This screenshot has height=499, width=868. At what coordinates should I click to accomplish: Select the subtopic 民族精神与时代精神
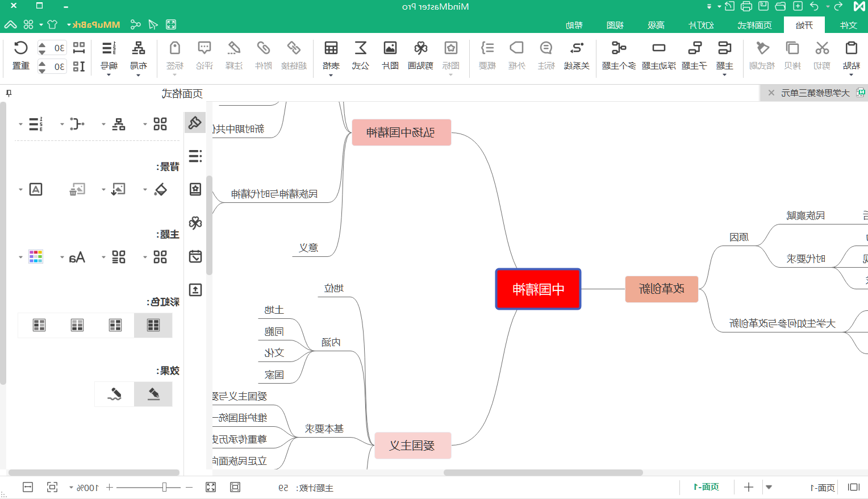tap(274, 194)
